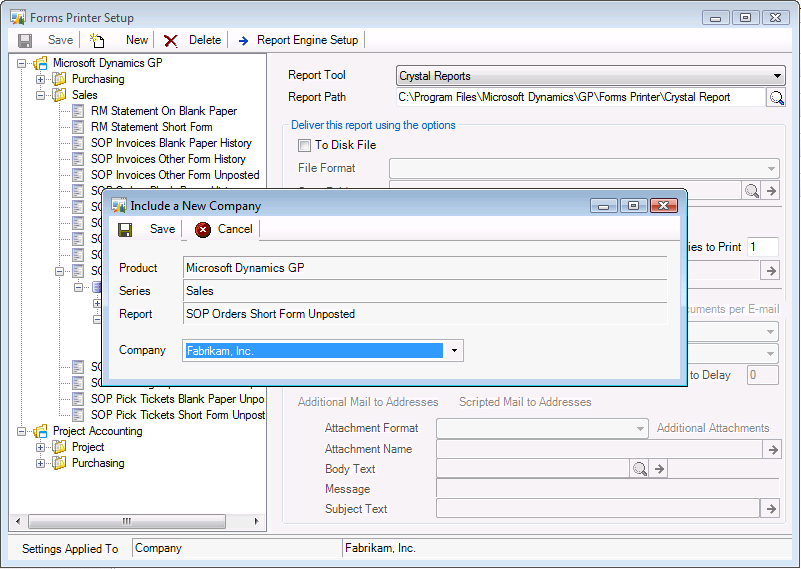
Task: Click the Delete X toolbar icon
Action: click(171, 41)
